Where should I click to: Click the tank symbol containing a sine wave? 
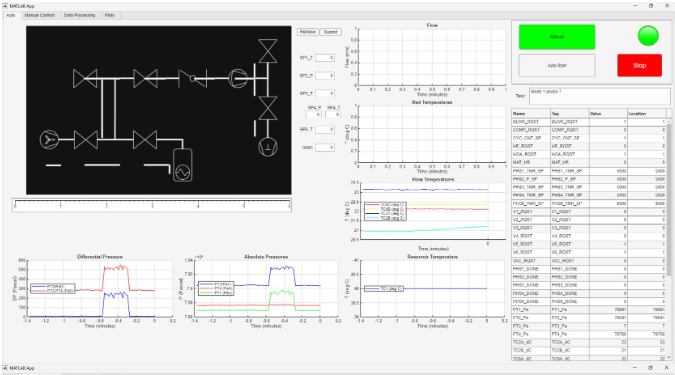[x=183, y=165]
